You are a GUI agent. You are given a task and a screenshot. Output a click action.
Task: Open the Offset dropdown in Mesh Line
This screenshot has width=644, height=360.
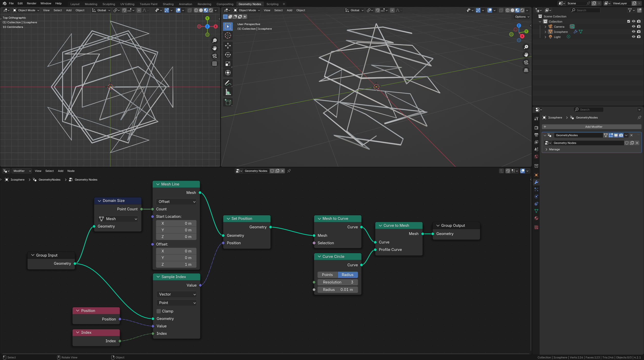click(176, 201)
